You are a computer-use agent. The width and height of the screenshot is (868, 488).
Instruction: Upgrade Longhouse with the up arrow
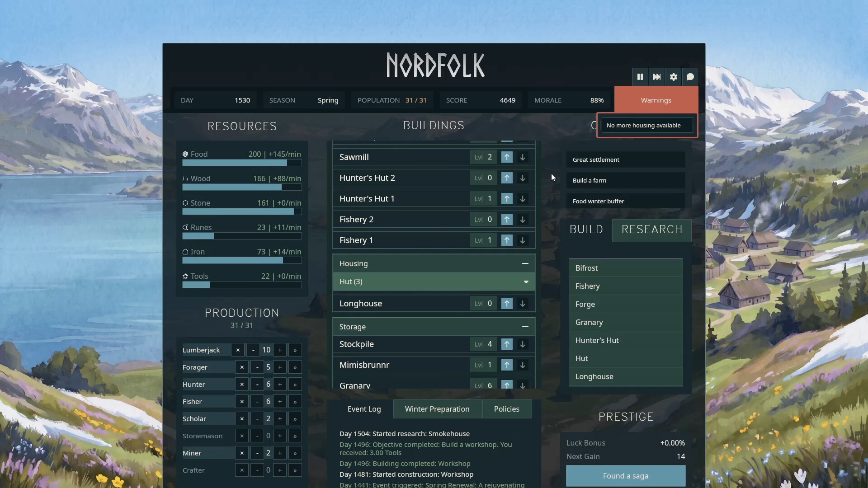tap(507, 304)
